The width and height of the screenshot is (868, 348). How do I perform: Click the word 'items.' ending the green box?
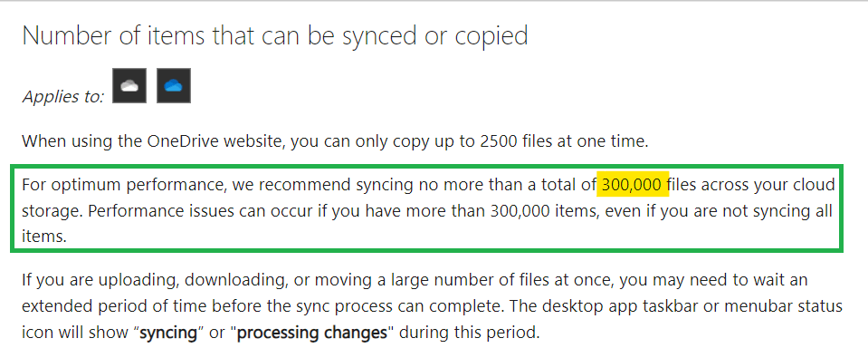pos(44,237)
